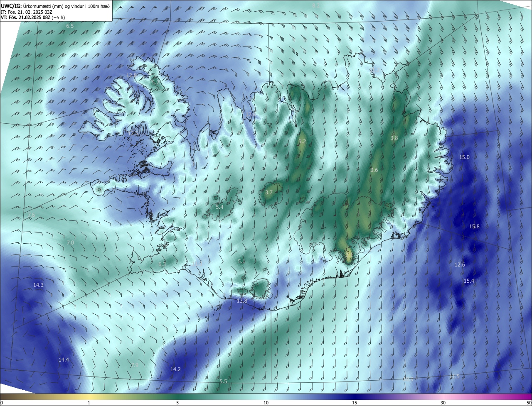This screenshot has width=532, height=406.
Task: Click the 1 tick on the color scale
Action: (89, 403)
